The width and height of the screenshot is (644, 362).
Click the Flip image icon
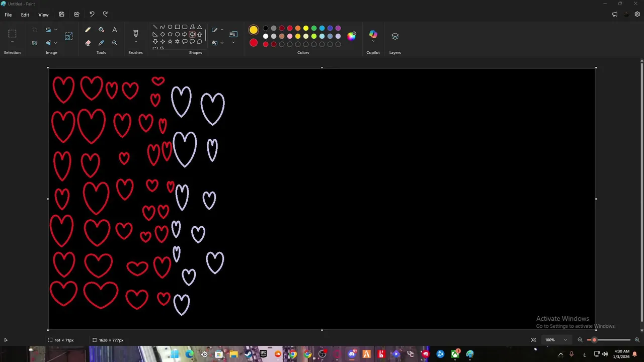[48, 43]
